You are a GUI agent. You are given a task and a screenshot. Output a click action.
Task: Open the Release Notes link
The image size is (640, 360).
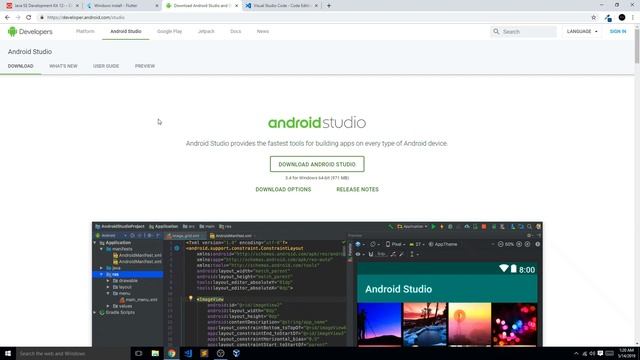coord(358,189)
